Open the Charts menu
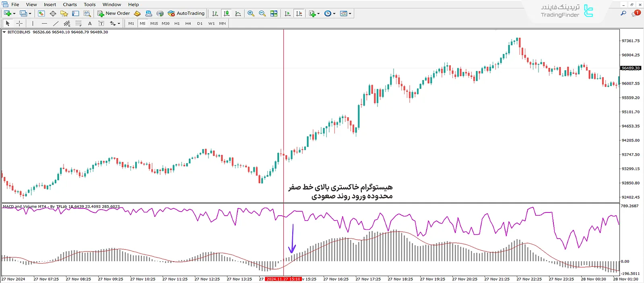The width and height of the screenshot is (644, 283). [70, 4]
